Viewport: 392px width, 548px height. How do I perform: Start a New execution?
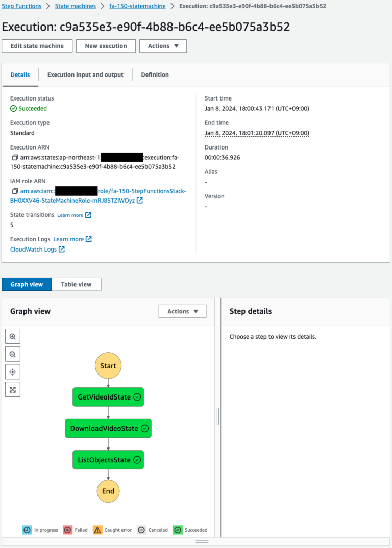pyautogui.click(x=106, y=46)
